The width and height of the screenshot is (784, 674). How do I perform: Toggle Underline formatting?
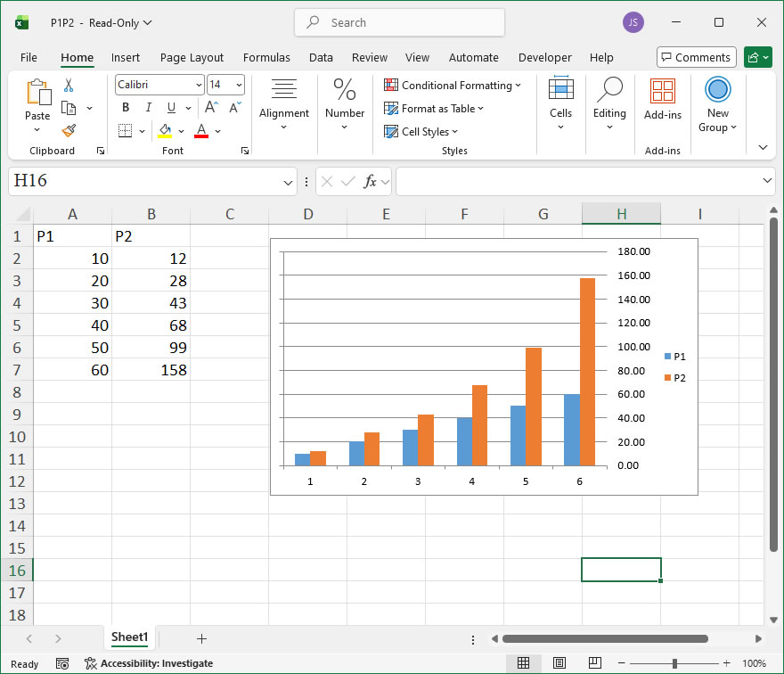tap(170, 108)
